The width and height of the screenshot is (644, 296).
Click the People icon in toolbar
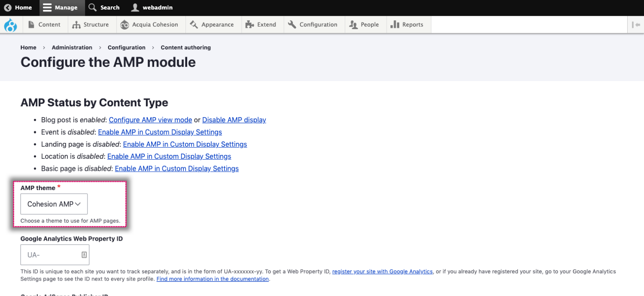pyautogui.click(x=354, y=25)
